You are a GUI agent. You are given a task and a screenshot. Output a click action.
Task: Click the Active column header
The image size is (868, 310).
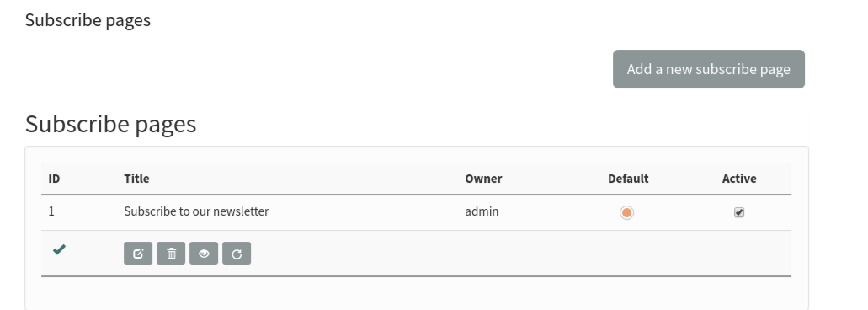(739, 179)
